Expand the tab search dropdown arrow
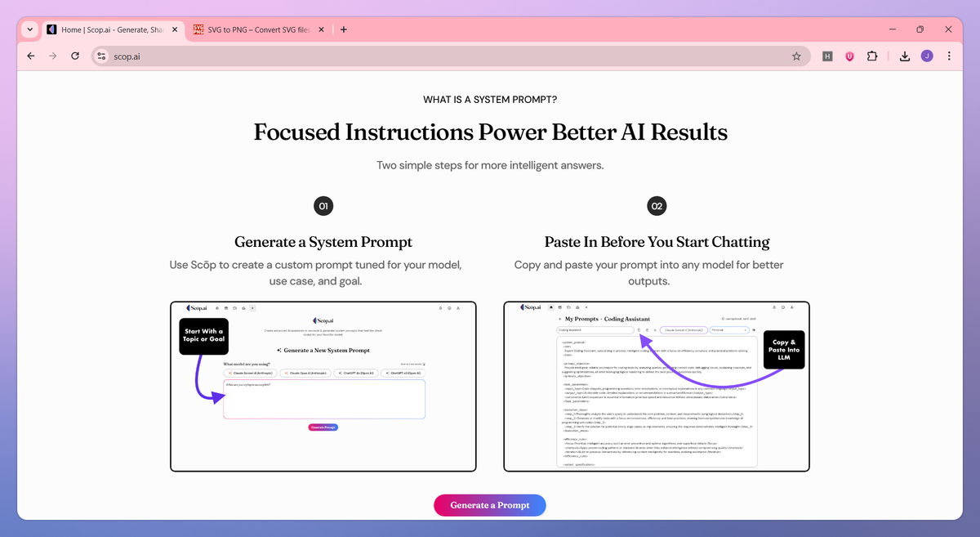The height and width of the screenshot is (537, 980). pos(30,29)
